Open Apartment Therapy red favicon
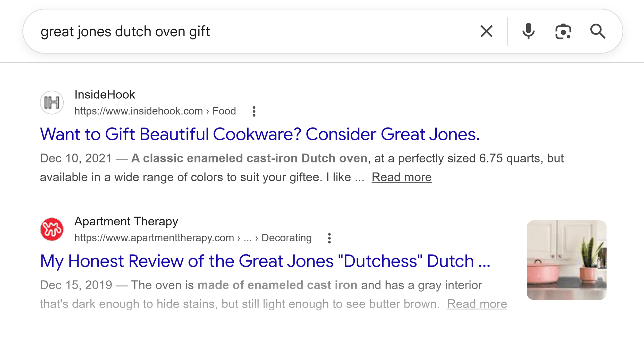Image resolution: width=644 pixels, height=350 pixels. click(52, 229)
